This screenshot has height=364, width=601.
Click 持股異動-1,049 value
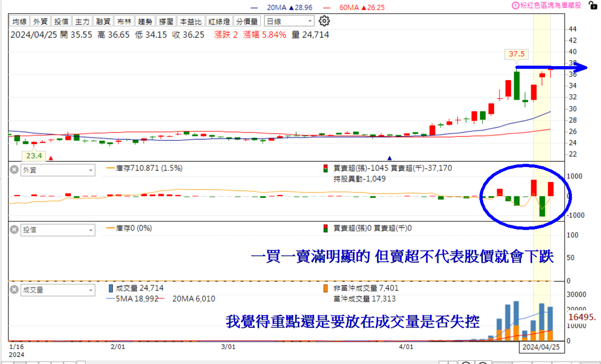coord(359,178)
